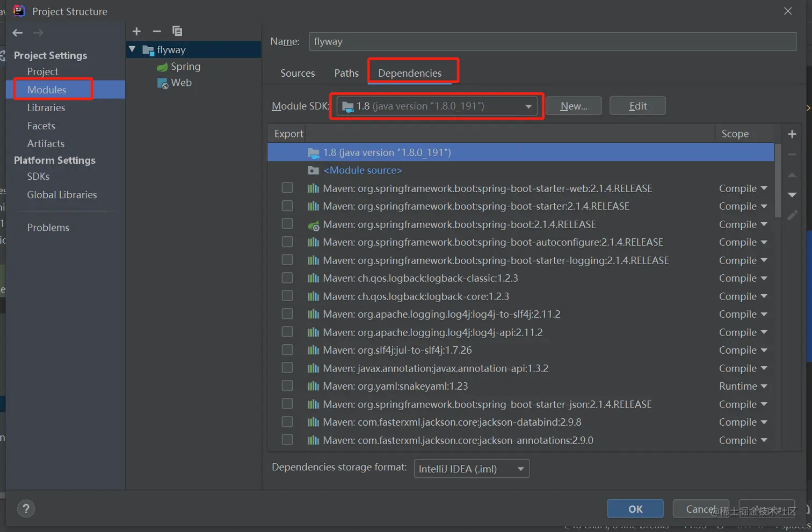
Task: Remove dependency with the minus icon
Action: pos(792,155)
